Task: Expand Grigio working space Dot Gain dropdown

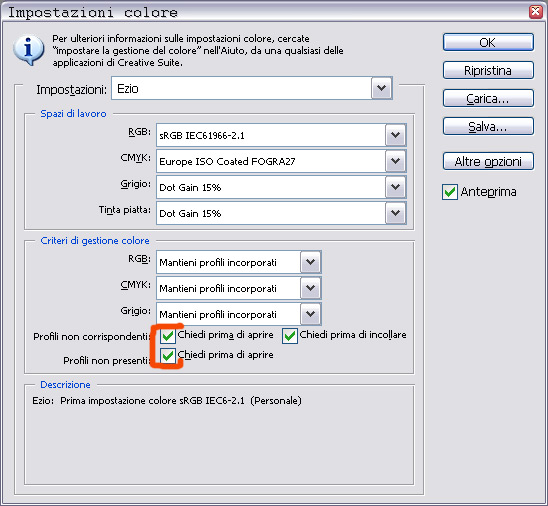Action: tap(281, 187)
